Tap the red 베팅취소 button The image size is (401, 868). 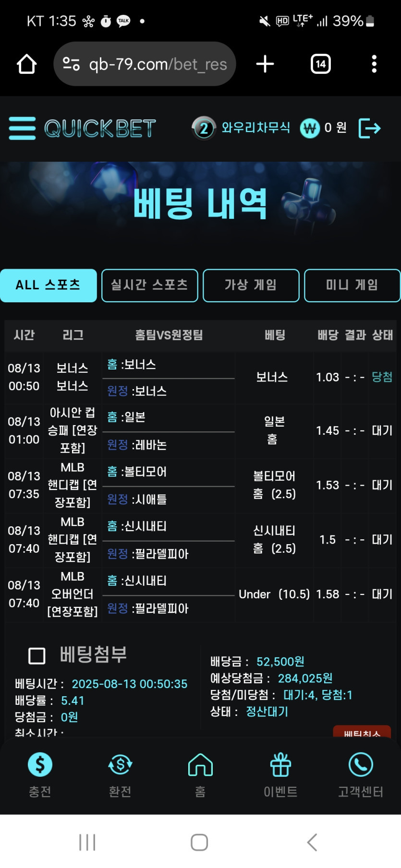coord(362,732)
